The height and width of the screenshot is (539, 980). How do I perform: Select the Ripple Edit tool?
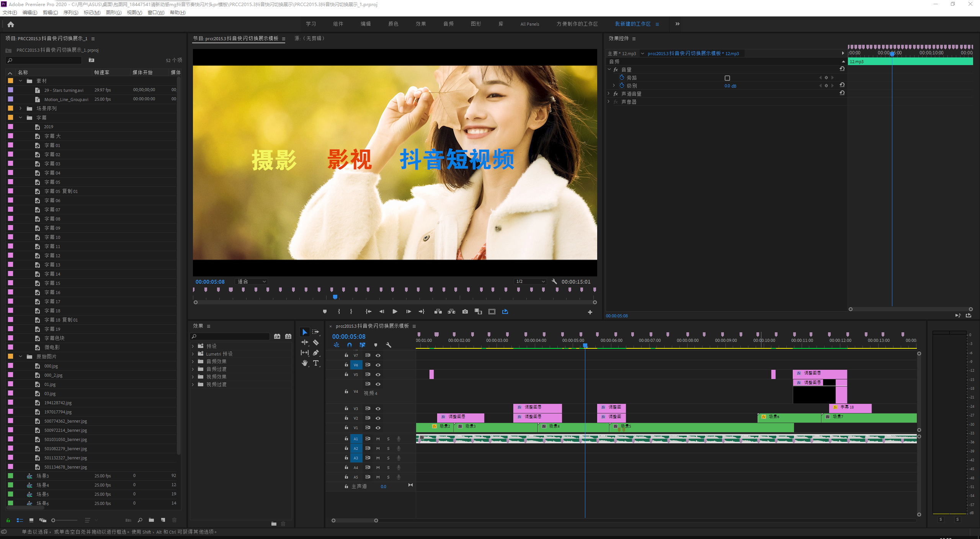pyautogui.click(x=305, y=342)
